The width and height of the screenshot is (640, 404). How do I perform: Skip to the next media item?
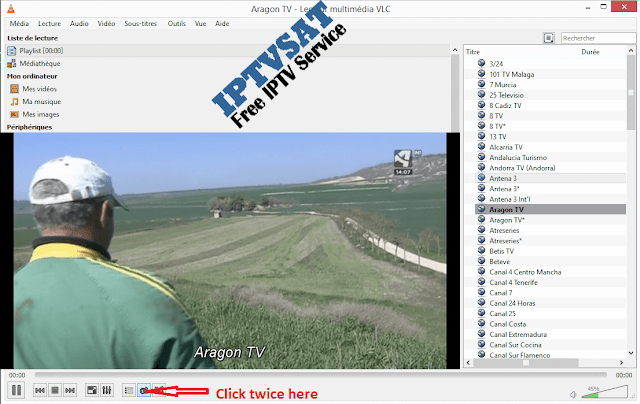[70, 391]
